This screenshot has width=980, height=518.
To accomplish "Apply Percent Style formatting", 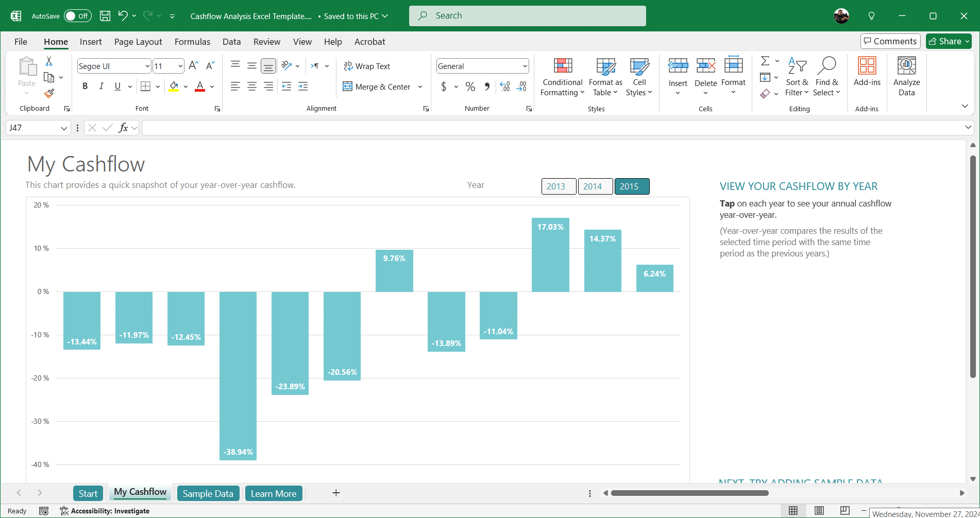I will 470,87.
